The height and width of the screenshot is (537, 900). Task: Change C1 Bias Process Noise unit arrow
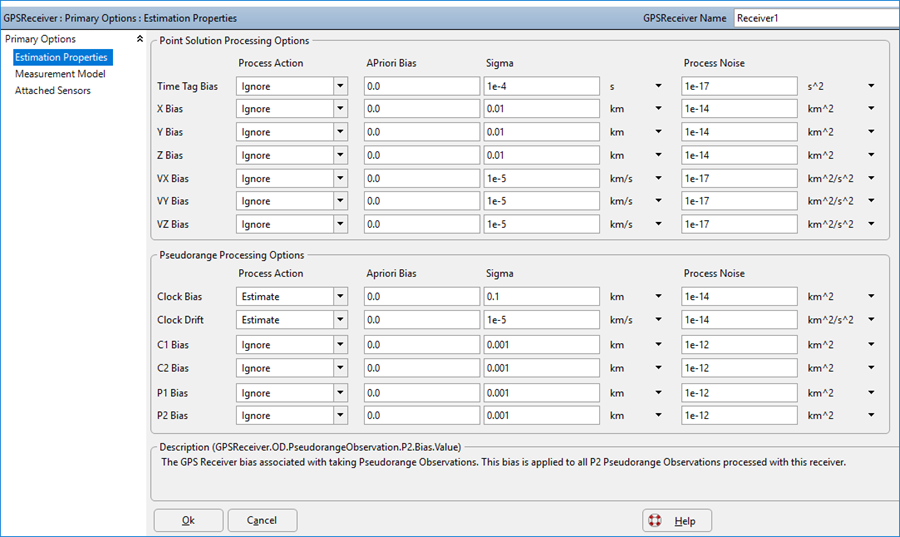[871, 345]
